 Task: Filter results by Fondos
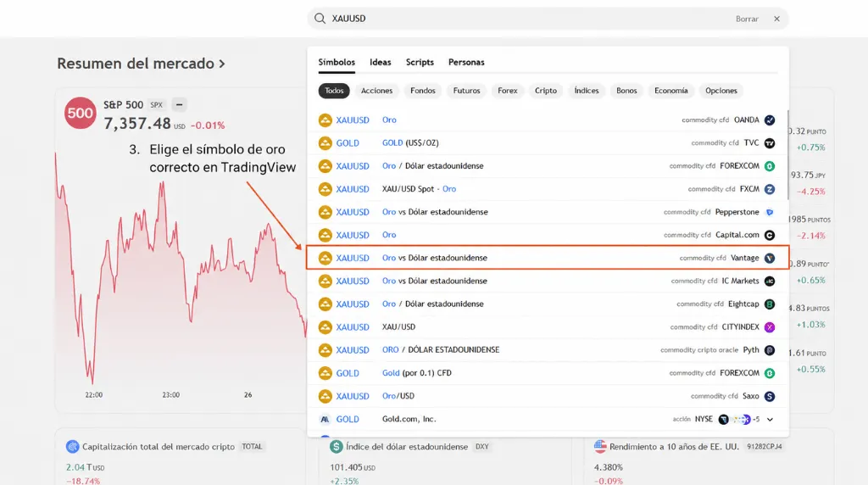tap(423, 90)
